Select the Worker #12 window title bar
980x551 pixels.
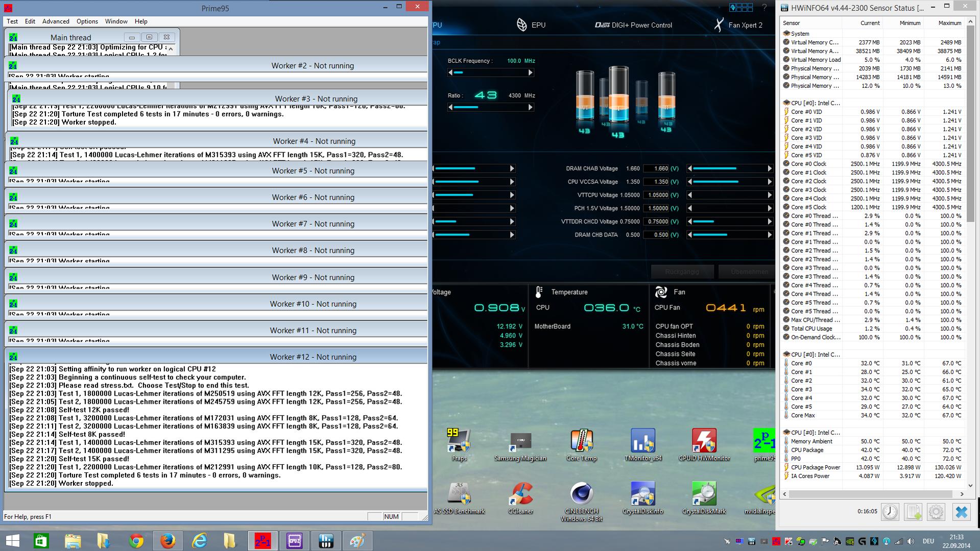216,357
